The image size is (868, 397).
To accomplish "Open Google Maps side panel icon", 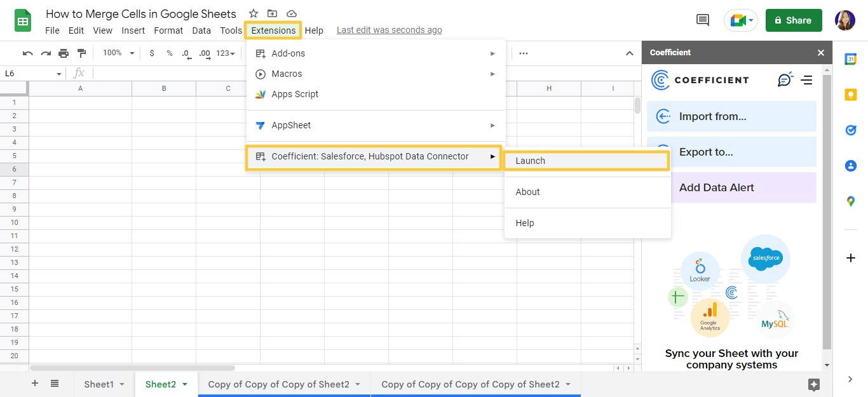I will click(x=850, y=201).
